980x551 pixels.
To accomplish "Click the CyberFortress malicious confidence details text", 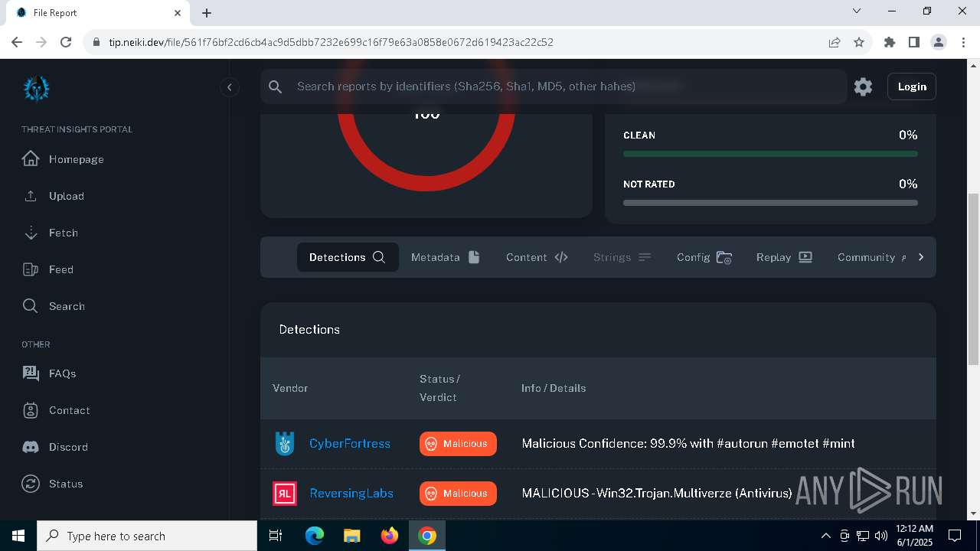I will tap(688, 443).
